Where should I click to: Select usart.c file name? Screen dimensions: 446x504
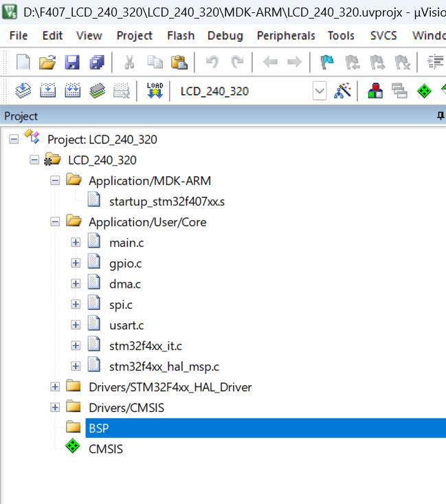point(126,325)
